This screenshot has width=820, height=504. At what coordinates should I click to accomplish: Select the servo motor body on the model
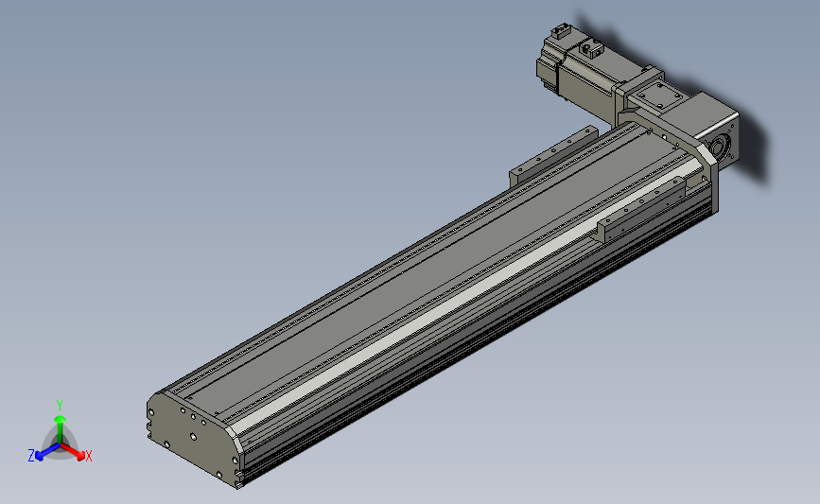(x=588, y=73)
